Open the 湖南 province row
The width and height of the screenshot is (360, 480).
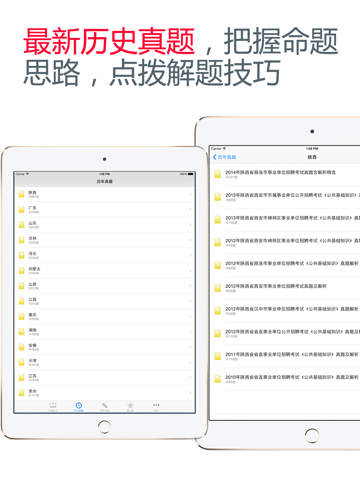104,332
